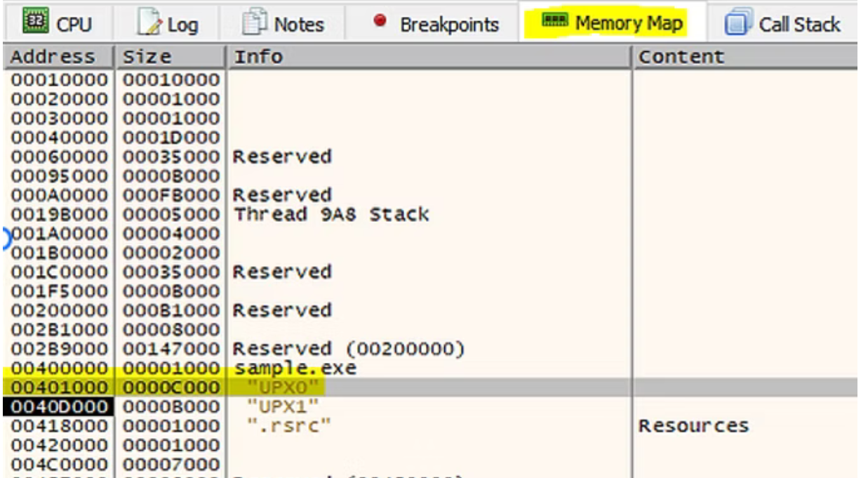Select the sample.exe row
This screenshot has width=868, height=478.
point(294,369)
